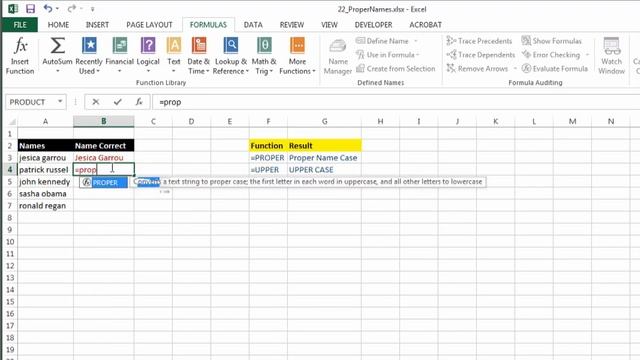Click Trace Precedents
This screenshot has height=360, width=640.
tap(479, 41)
